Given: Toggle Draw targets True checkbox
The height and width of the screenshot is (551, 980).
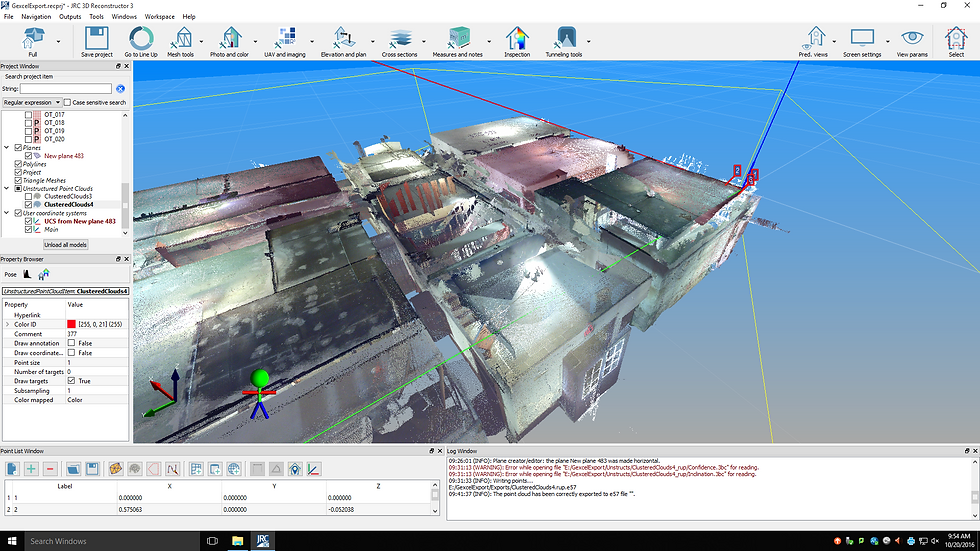Looking at the screenshot, I should [71, 380].
